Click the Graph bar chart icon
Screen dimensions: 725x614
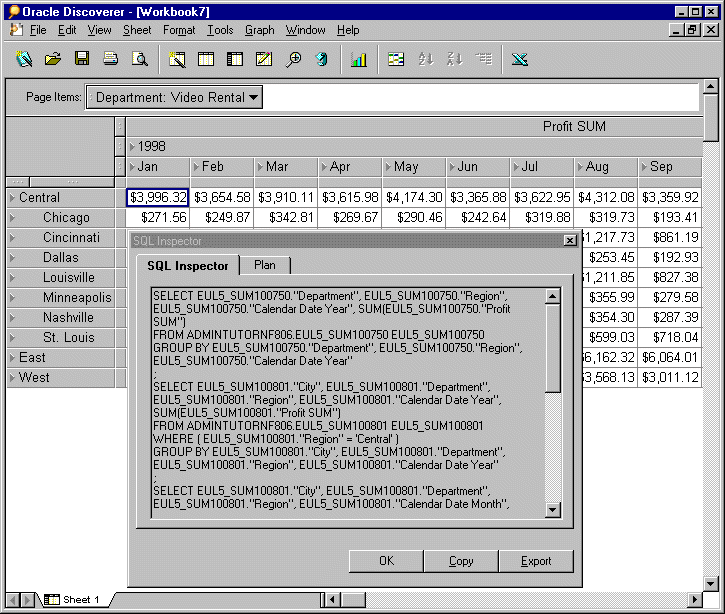click(x=358, y=59)
